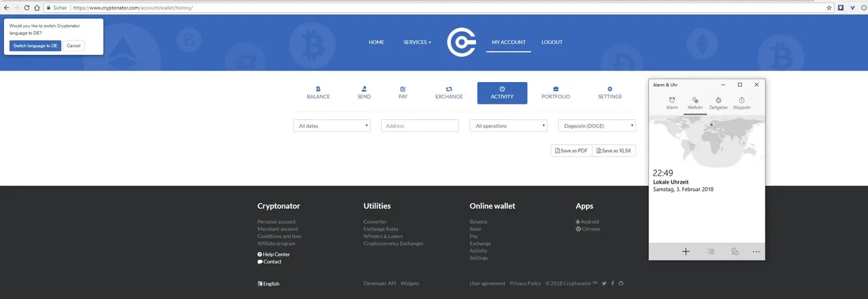This screenshot has width=868, height=299.
Task: Go to HOME in the top navigation
Action: coord(376,42)
